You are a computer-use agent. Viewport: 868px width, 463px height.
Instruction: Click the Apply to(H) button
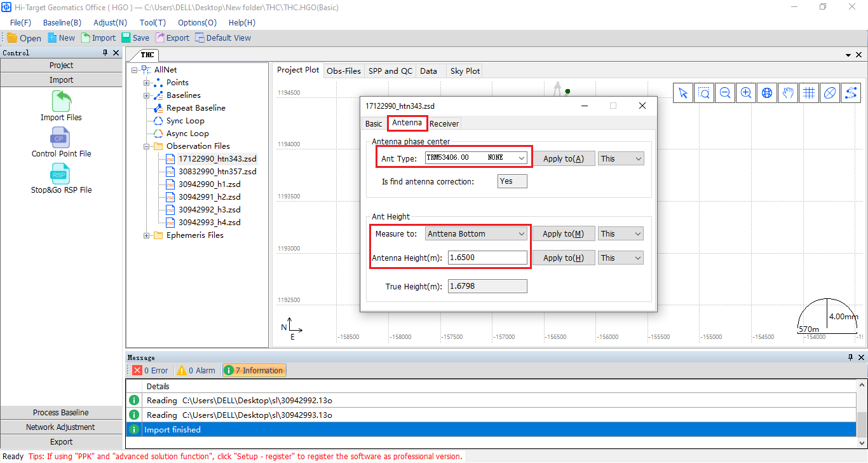(x=563, y=258)
